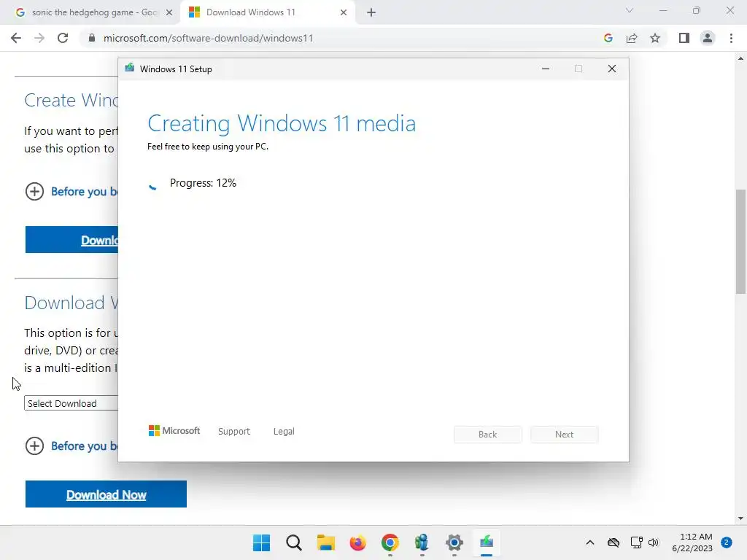Open the Support link in Setup
The width and height of the screenshot is (747, 560).
pos(234,432)
